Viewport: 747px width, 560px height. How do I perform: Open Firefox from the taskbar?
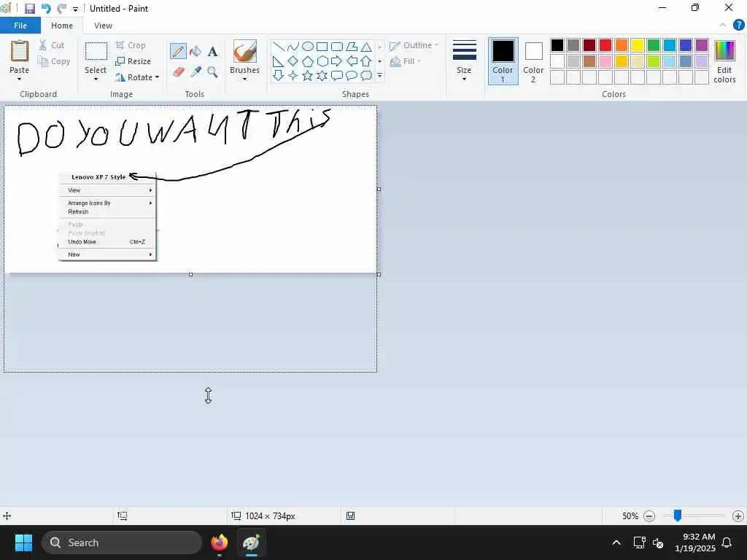220,542
